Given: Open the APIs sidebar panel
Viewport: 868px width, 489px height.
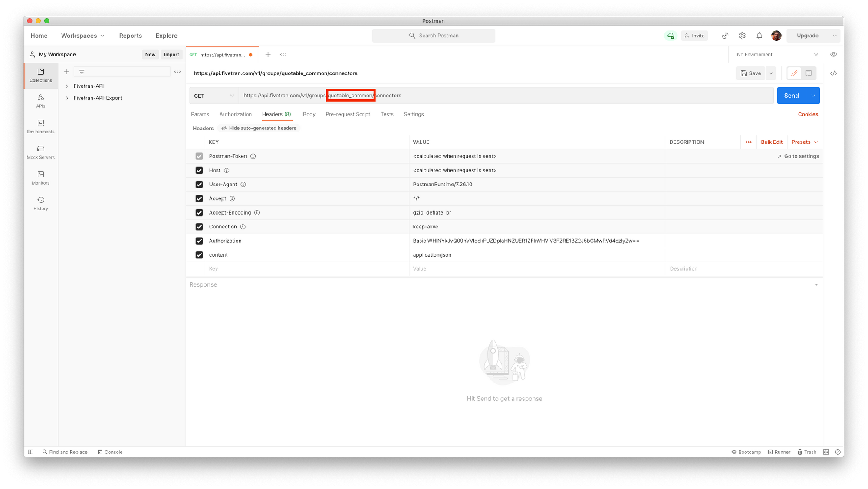Looking at the screenshot, I should pos(41,101).
